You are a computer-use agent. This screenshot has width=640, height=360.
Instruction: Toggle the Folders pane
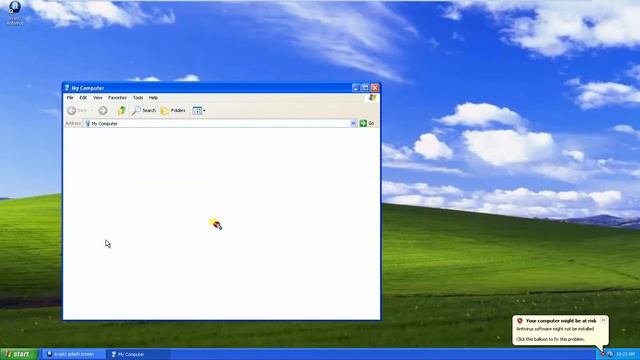(173, 111)
